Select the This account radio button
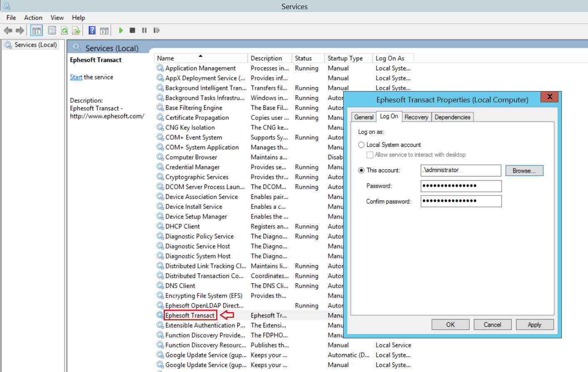 pos(361,170)
